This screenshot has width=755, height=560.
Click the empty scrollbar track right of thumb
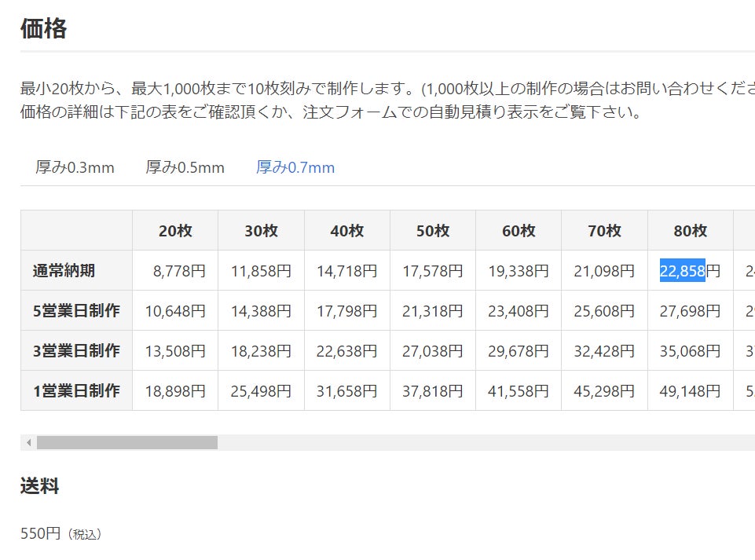pyautogui.click(x=471, y=443)
